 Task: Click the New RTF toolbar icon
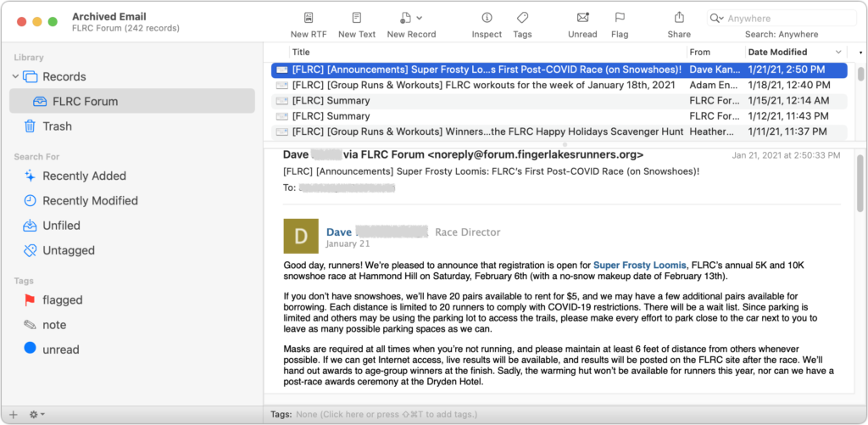pos(310,18)
